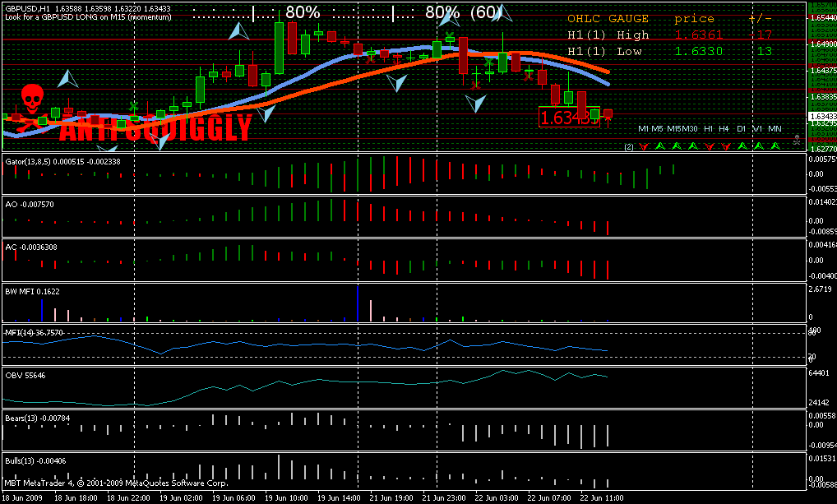Image resolution: width=837 pixels, height=504 pixels.
Task: Select the blue down arrow below 21 Jun red X marks
Action: pyautogui.click(x=396, y=83)
